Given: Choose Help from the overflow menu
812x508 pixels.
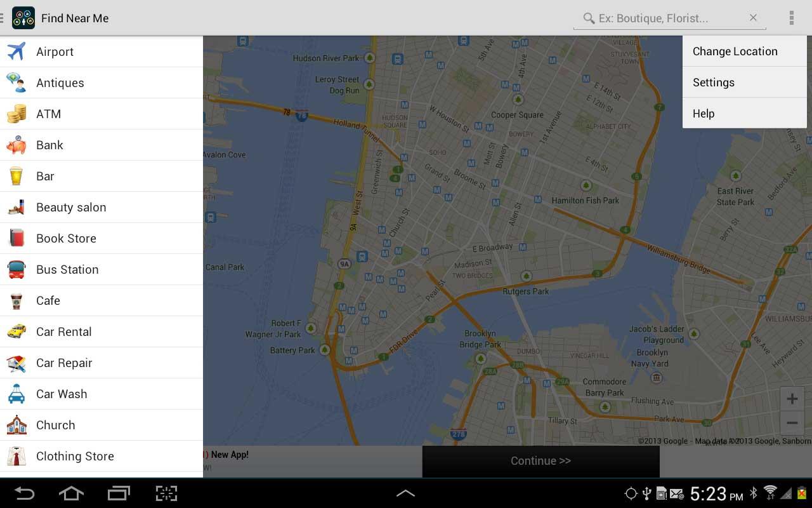Looking at the screenshot, I should (x=745, y=114).
